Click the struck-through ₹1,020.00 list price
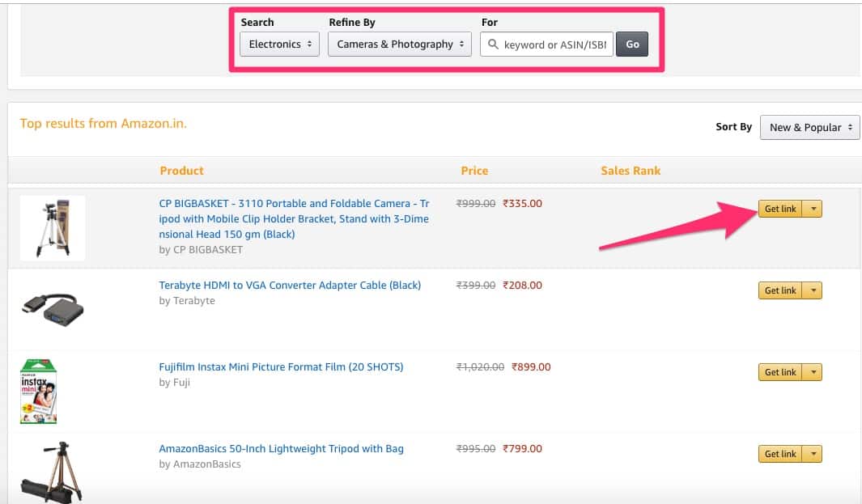862x504 pixels. pyautogui.click(x=480, y=367)
